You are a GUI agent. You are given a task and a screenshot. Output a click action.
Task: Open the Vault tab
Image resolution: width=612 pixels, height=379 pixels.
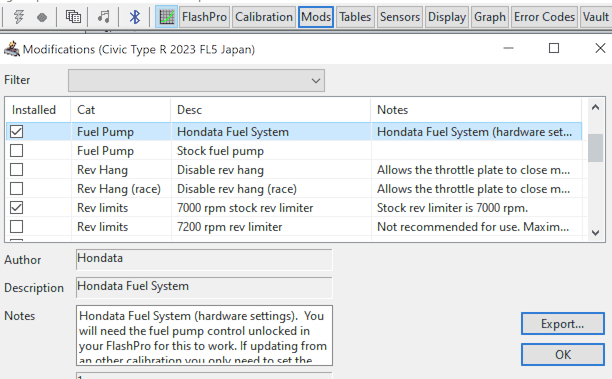coord(596,17)
